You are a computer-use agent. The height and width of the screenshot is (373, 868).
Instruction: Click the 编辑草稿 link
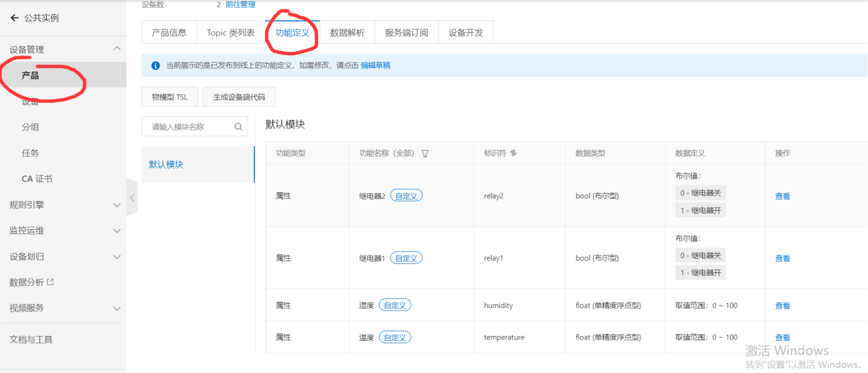[375, 65]
